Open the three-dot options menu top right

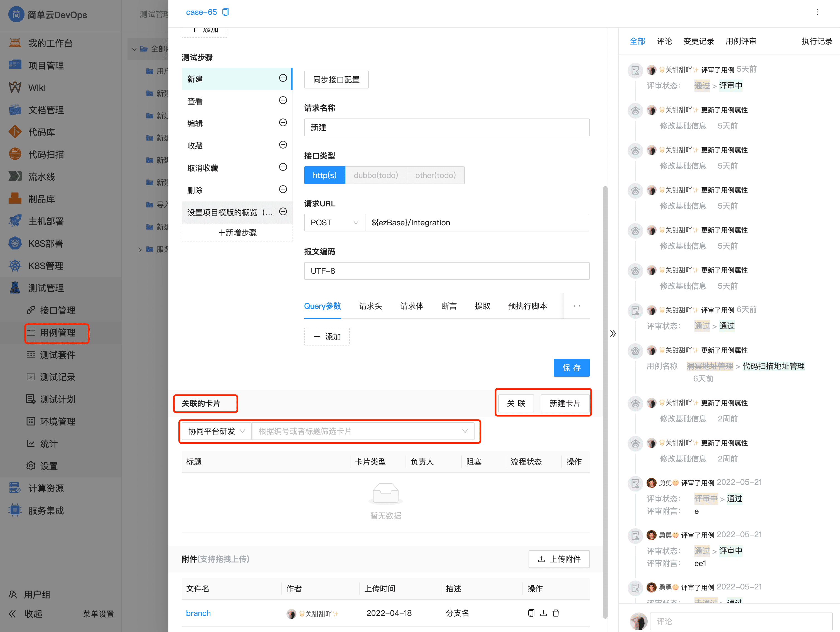[818, 12]
